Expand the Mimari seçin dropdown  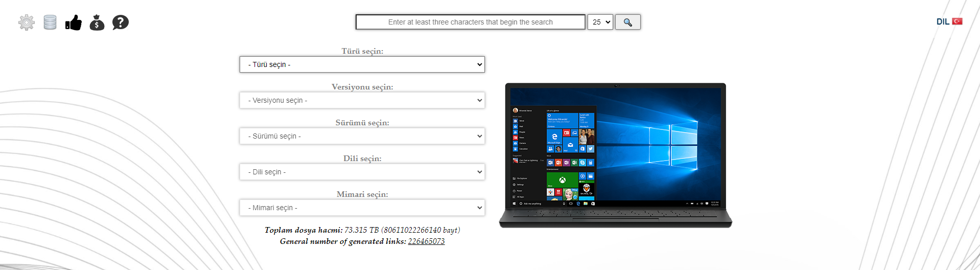pyautogui.click(x=362, y=208)
